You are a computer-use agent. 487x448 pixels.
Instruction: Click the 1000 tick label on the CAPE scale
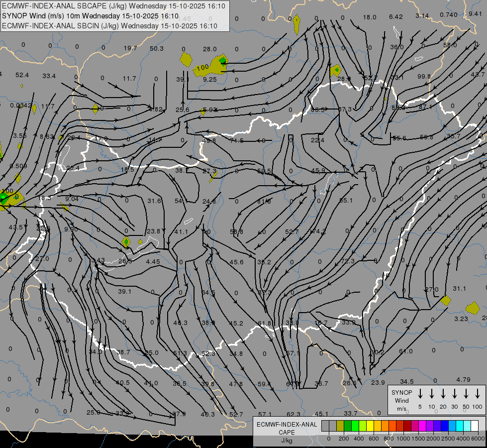[403, 439]
